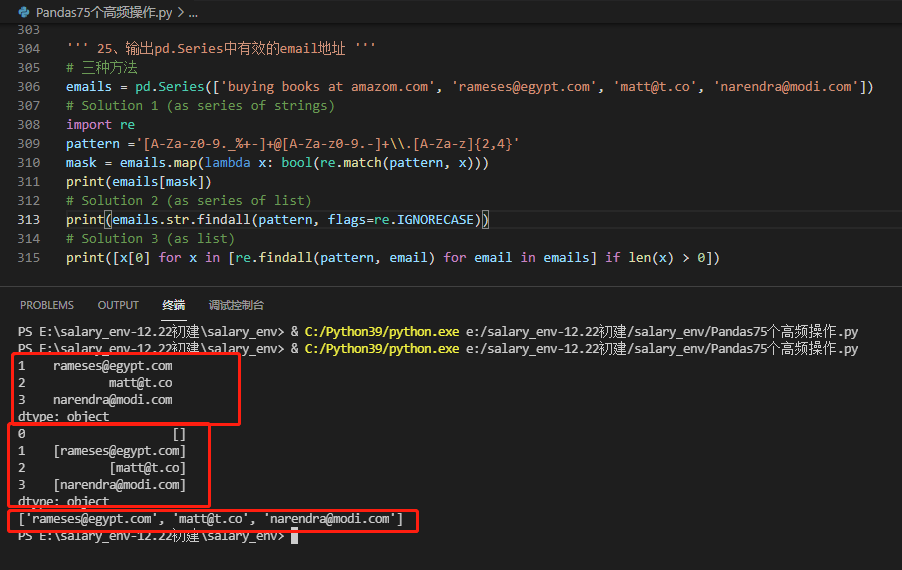Click first 'dtype: object' terminal line

click(x=63, y=416)
